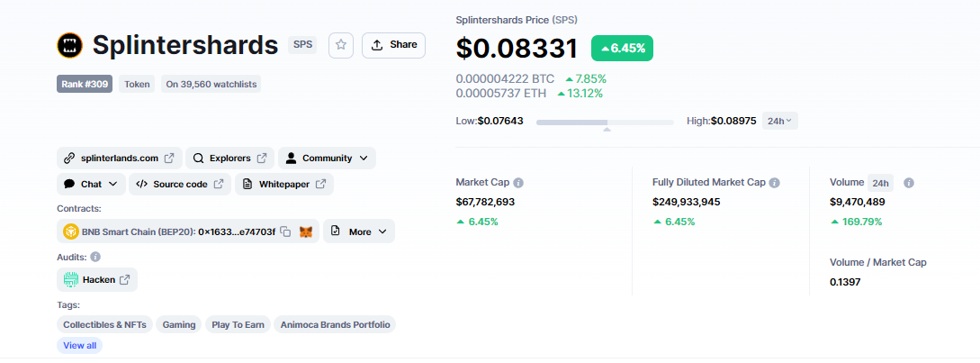Click the 0.000004222 BTC price
The width and height of the screenshot is (980, 363).
pos(505,79)
